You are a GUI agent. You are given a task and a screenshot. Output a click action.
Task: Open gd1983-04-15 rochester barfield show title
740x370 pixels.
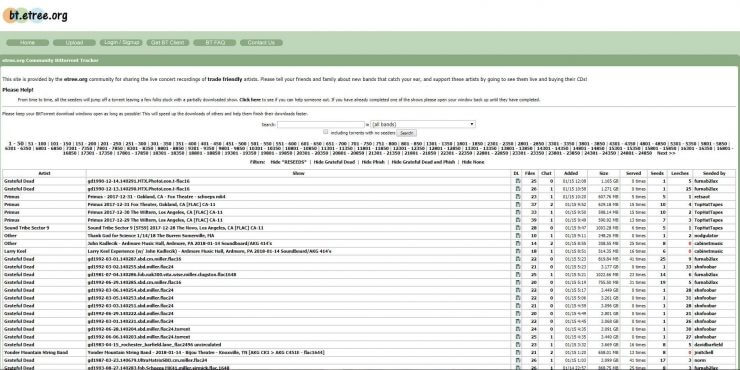click(x=154, y=345)
